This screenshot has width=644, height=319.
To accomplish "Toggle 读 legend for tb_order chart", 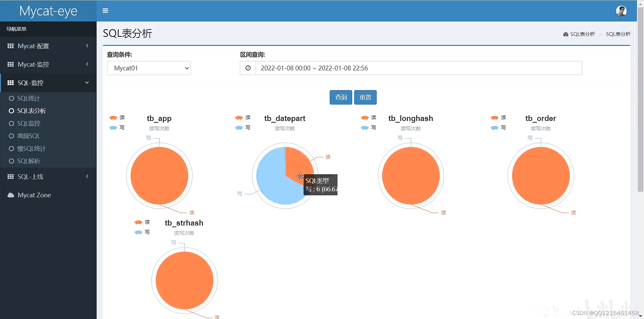I will [498, 118].
